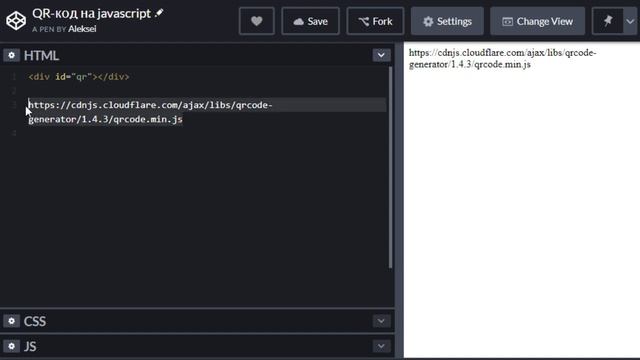Expand dropdown arrow beside pin button
The image size is (640, 360).
point(630,21)
